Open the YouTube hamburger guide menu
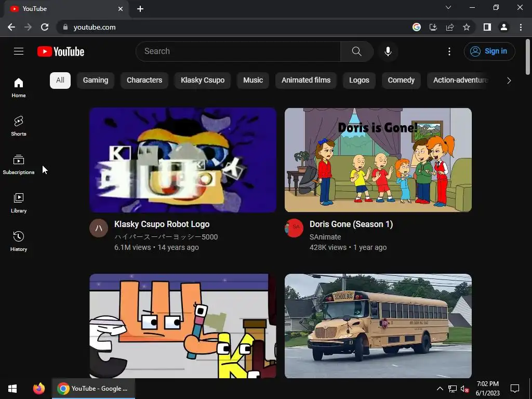This screenshot has height=399, width=532. point(19,51)
